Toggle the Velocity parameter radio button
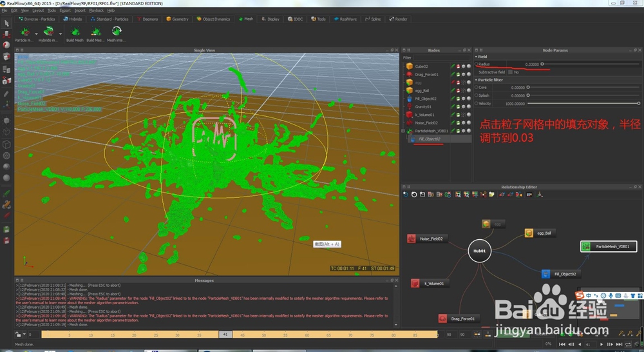 click(x=477, y=104)
